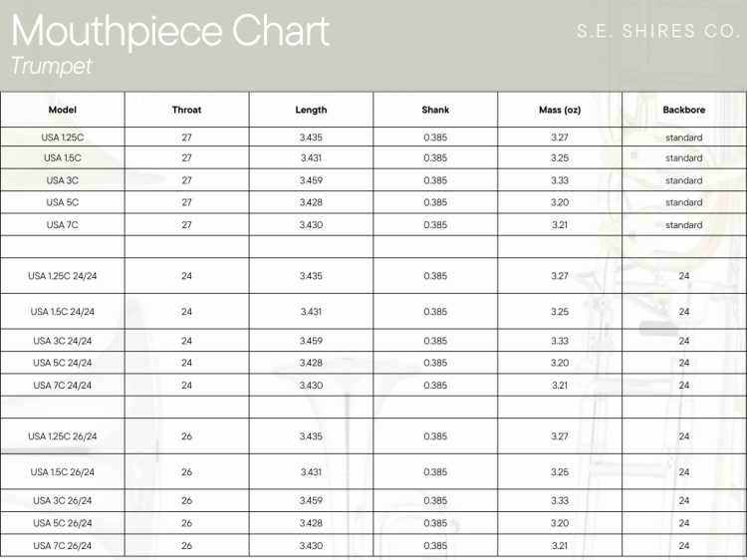Select USA 1.25C 26/24 model cell
The width and height of the screenshot is (747, 560).
coord(63,436)
